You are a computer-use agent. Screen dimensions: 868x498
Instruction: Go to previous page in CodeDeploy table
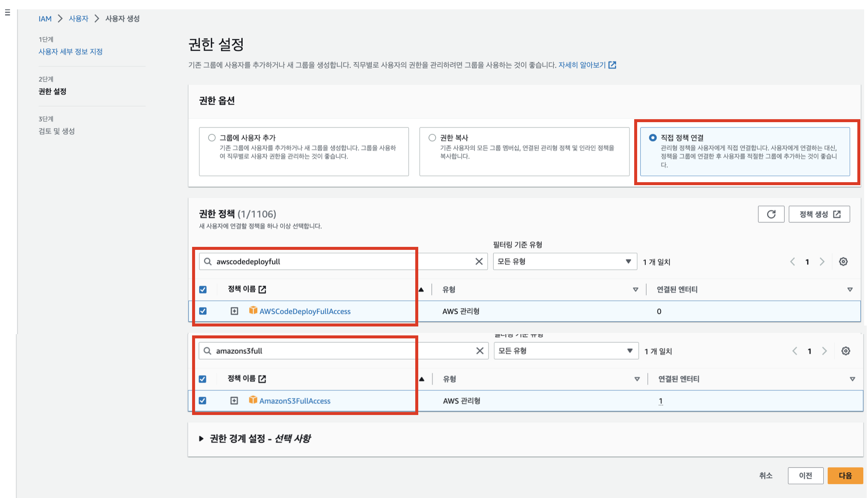792,262
